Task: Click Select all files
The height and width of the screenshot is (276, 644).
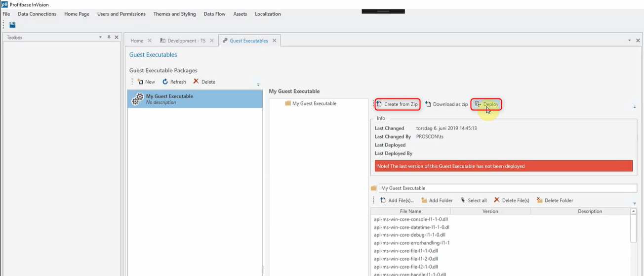Action: pos(473,200)
